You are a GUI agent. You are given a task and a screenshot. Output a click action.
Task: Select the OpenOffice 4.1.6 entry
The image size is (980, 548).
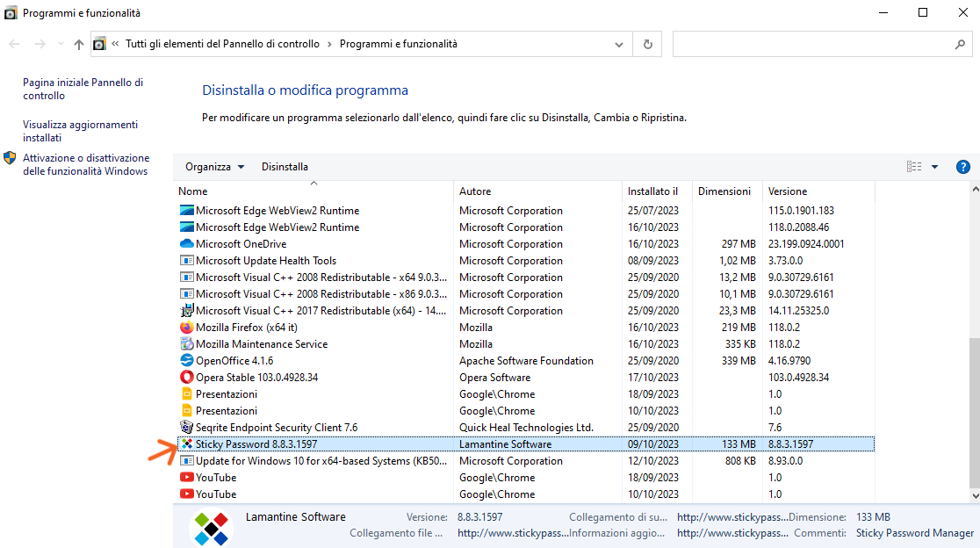click(234, 361)
